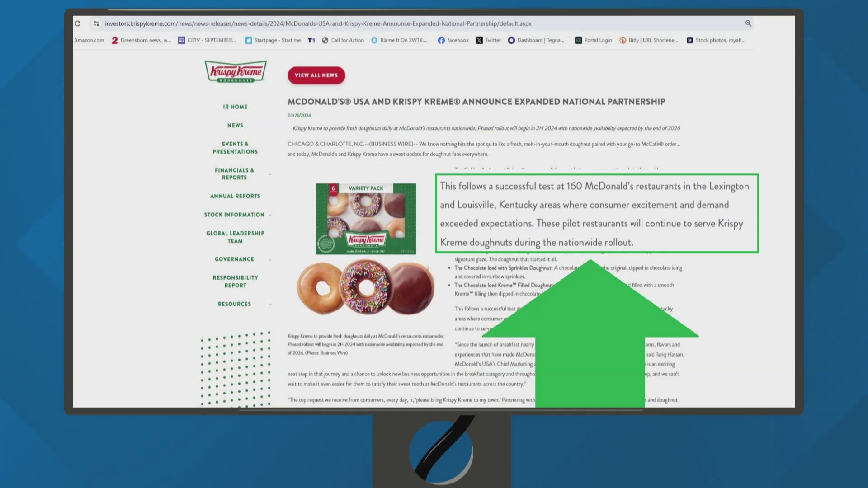The width and height of the screenshot is (868, 488).
Task: Click the Call for Action globe icon
Action: point(325,40)
